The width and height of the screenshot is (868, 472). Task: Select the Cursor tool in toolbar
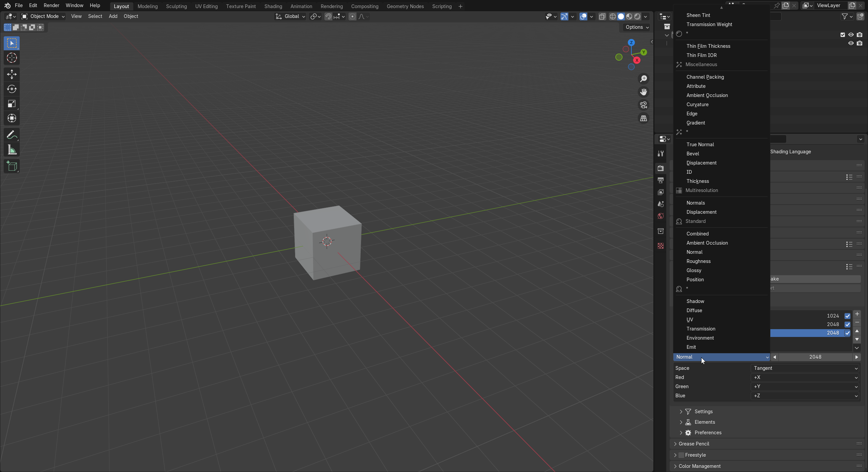(x=12, y=58)
